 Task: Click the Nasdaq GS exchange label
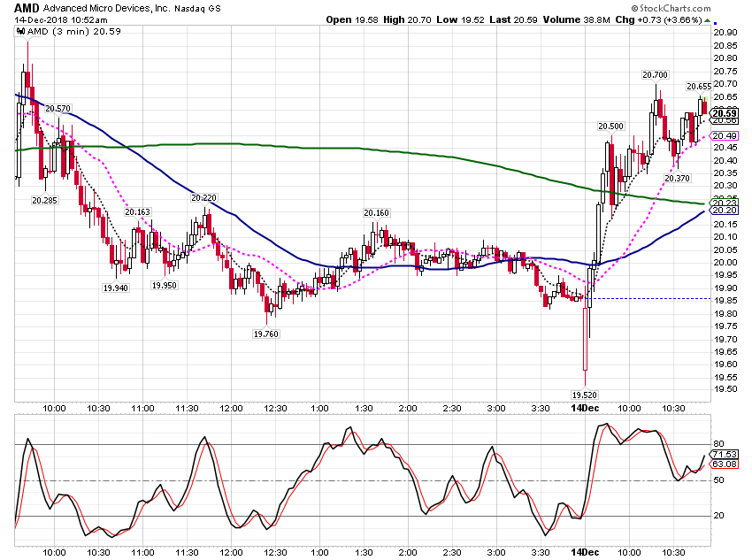coord(197,9)
